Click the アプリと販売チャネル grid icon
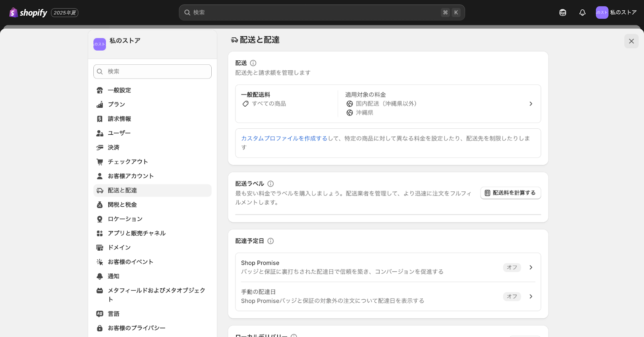 (x=100, y=233)
